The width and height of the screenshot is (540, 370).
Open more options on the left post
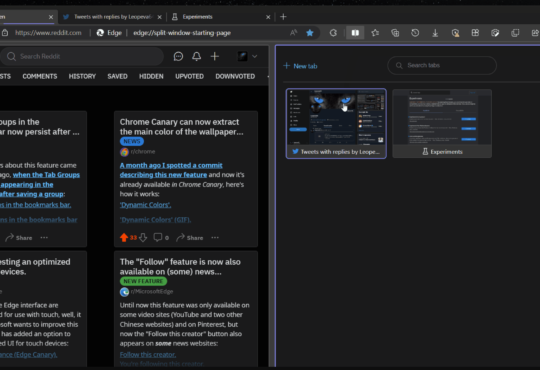(44, 237)
